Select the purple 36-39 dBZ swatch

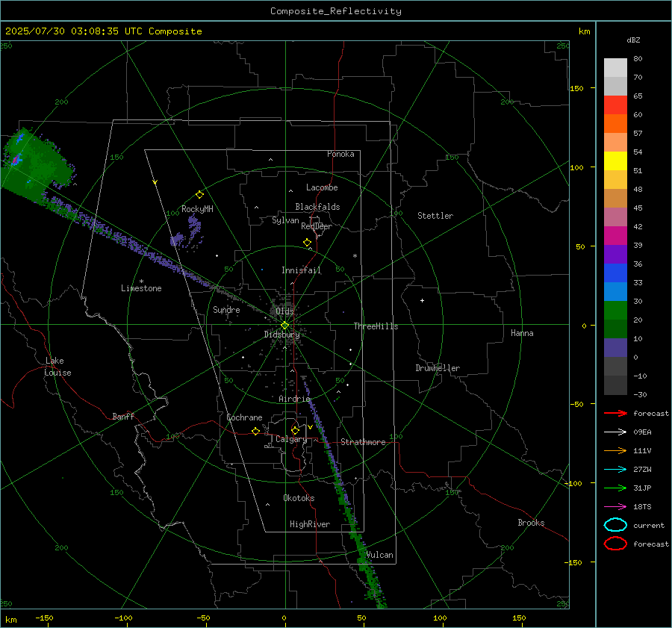point(615,254)
